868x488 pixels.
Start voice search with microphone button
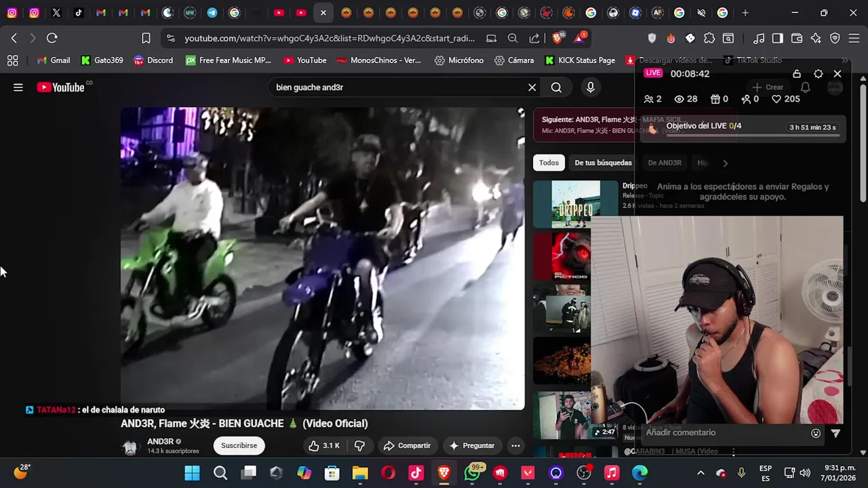tap(591, 87)
